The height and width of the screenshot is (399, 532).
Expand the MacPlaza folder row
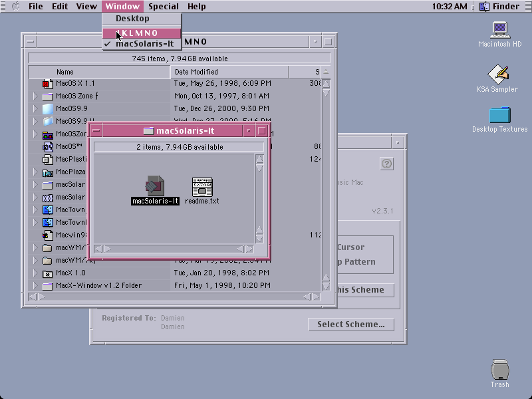(35, 172)
